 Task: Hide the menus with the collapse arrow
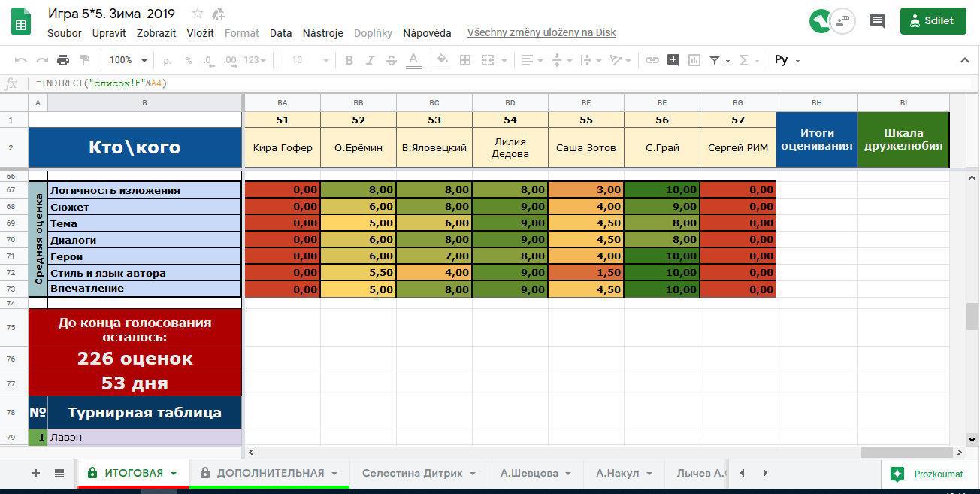point(965,60)
